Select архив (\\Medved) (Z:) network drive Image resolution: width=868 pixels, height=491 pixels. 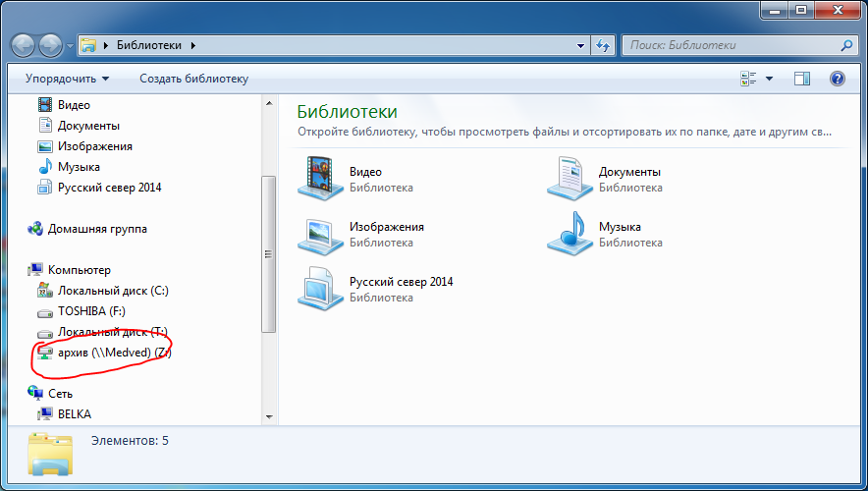(x=114, y=353)
